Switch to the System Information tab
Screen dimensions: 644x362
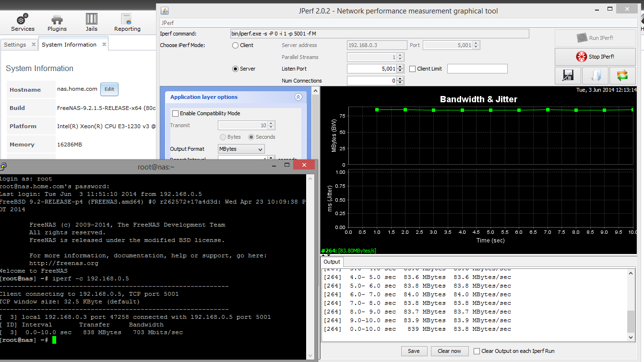[69, 45]
